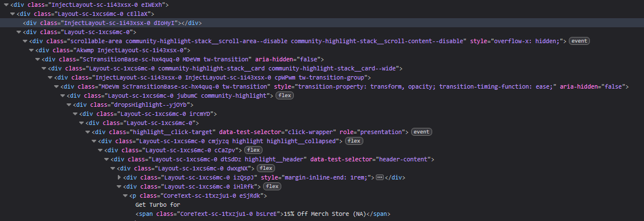Collapse the highlight__header dtSdDz div node
Image resolution: width=644 pixels, height=221 pixels.
coord(107,159)
